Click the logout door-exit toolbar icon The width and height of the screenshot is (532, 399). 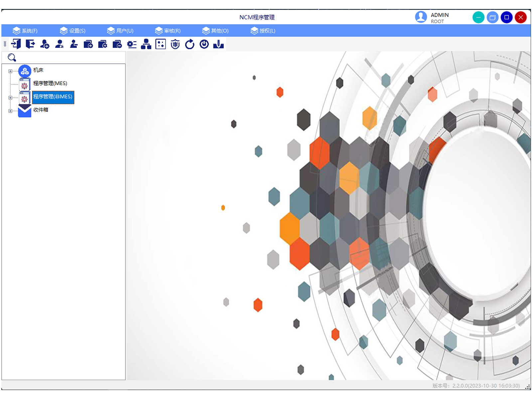30,44
